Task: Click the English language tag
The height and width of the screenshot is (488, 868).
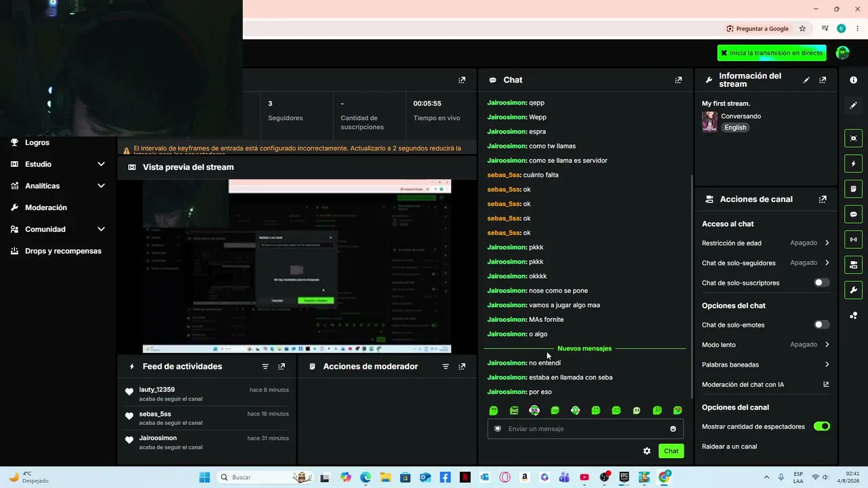Action: coord(735,127)
